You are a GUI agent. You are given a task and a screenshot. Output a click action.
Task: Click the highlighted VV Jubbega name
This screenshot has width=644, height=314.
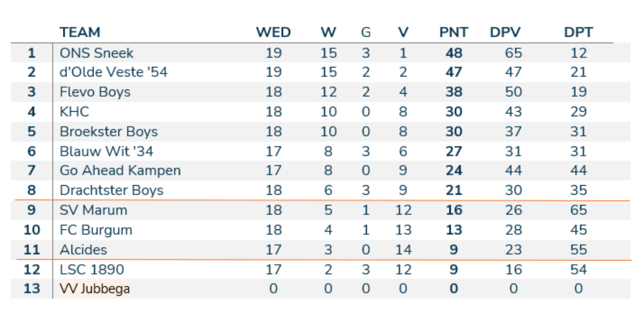(95, 289)
